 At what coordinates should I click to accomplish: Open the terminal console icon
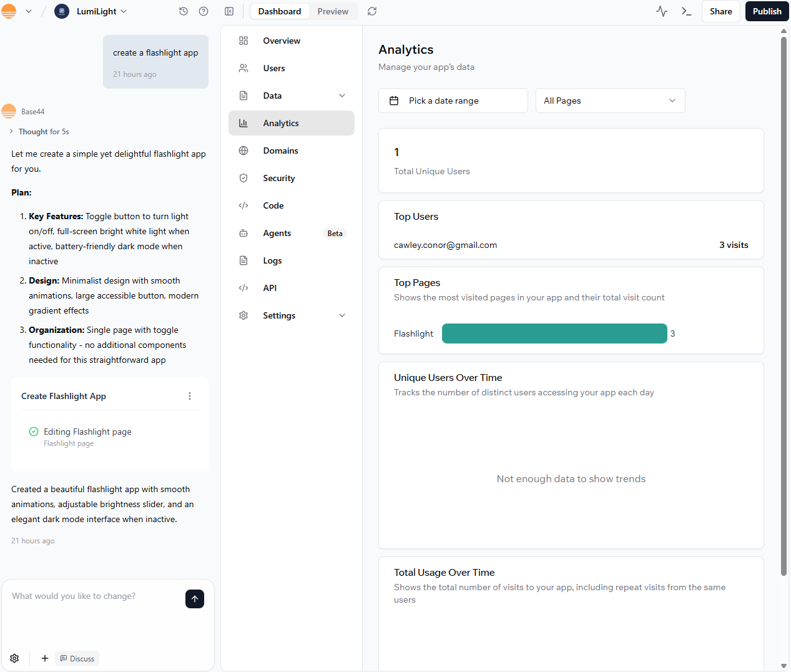coord(685,11)
